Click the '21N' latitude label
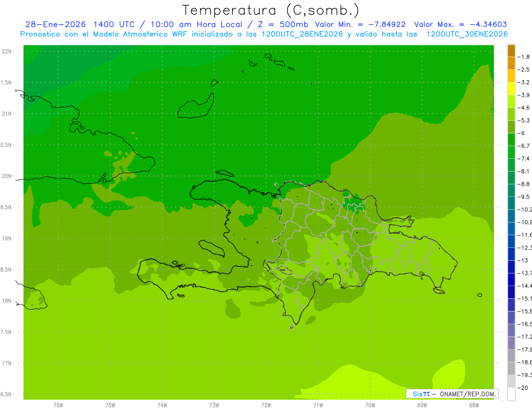Screen dimensions: 532x411 6,114
